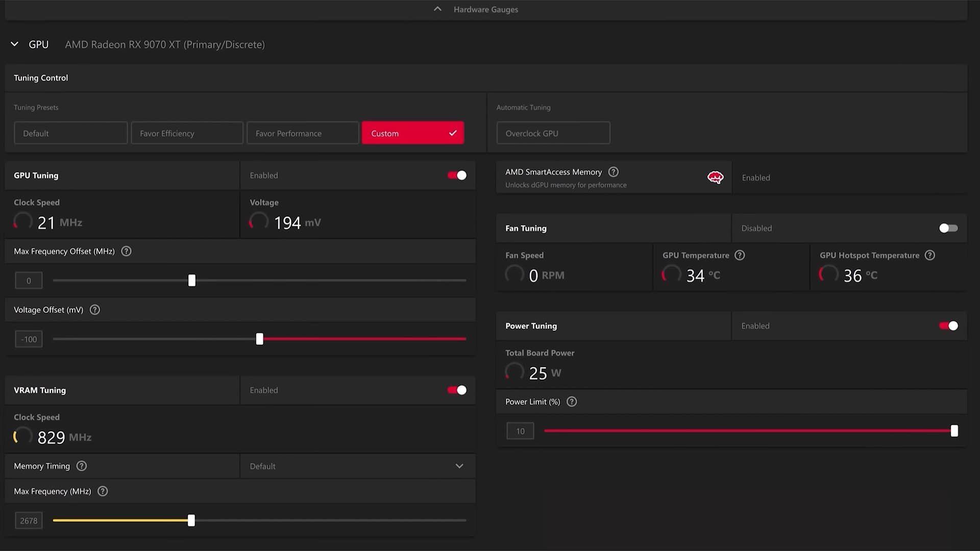Click the AMD Radeon RX 9070 XT label
980x551 pixels.
pyautogui.click(x=165, y=44)
